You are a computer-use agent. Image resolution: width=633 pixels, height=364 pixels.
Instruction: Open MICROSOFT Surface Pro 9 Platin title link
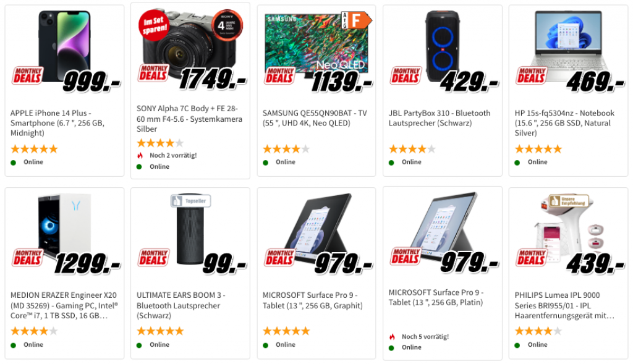[436, 297]
